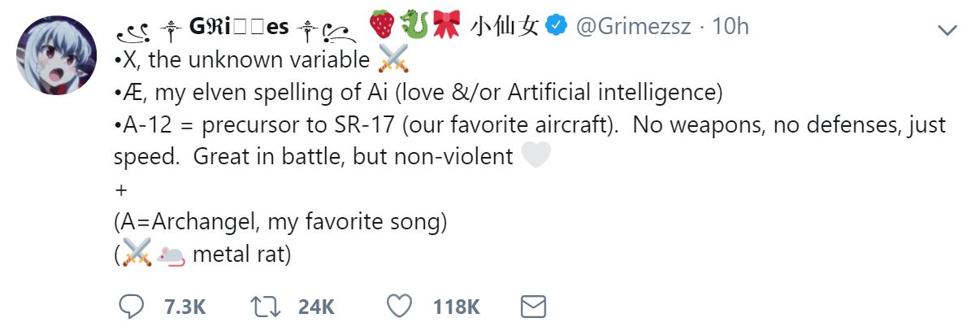
Task: Click the blue verified checkmark badge
Action: (x=555, y=26)
